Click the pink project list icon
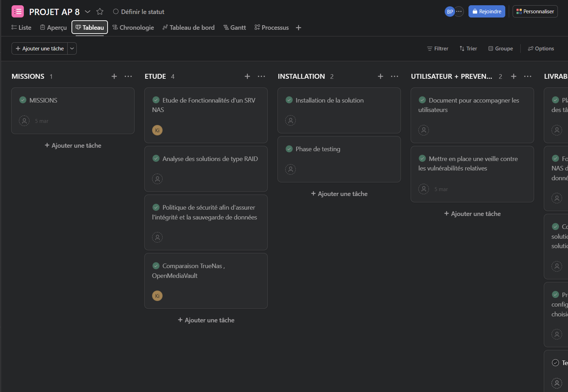The image size is (568, 392). click(18, 12)
